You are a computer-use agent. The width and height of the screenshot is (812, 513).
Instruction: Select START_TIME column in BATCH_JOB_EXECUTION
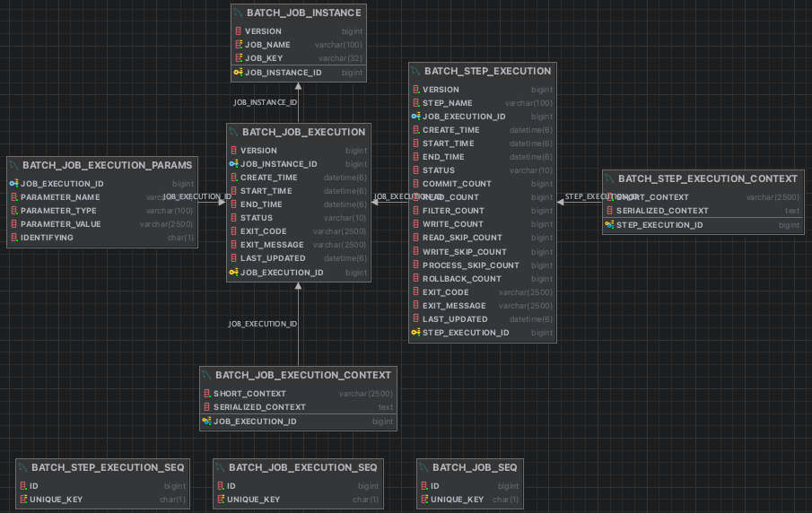[299, 191]
